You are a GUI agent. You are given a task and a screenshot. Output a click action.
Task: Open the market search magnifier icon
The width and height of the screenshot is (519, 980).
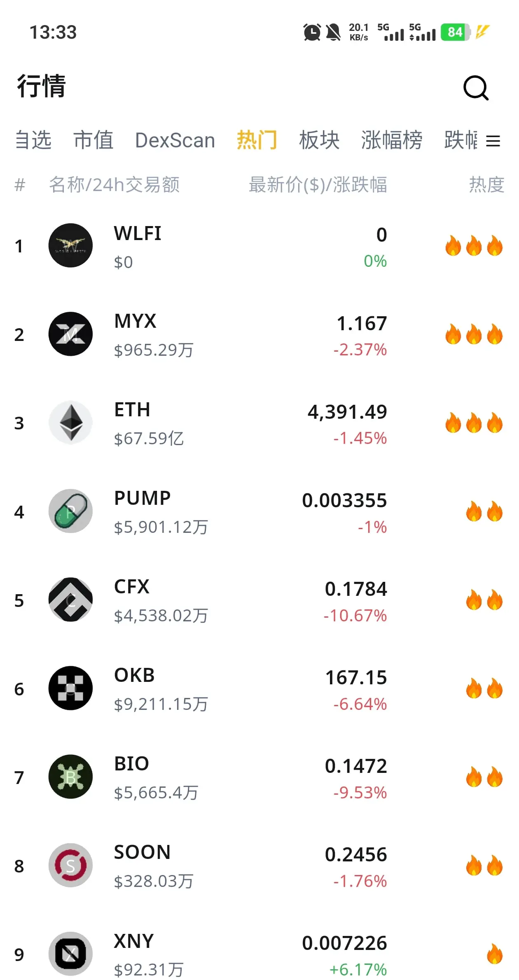click(476, 88)
